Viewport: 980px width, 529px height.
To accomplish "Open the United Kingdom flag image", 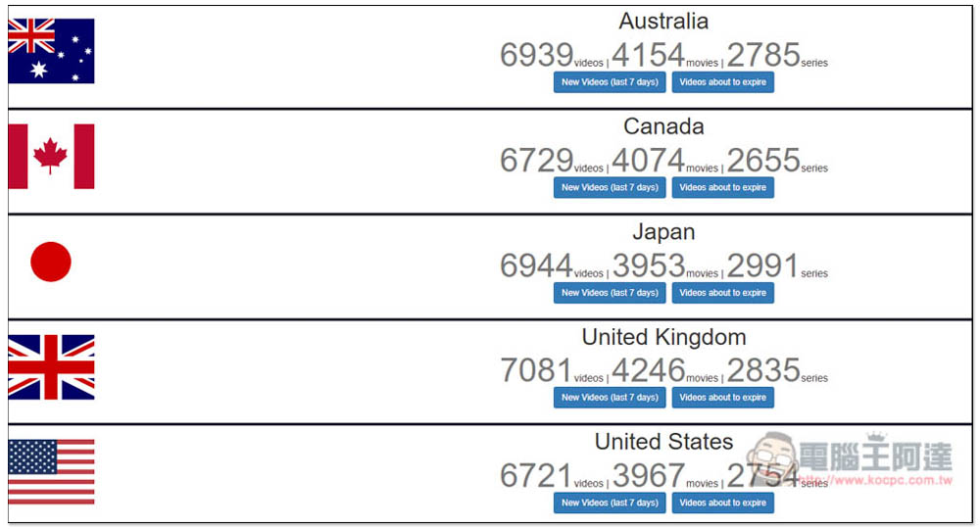I will [x=51, y=367].
